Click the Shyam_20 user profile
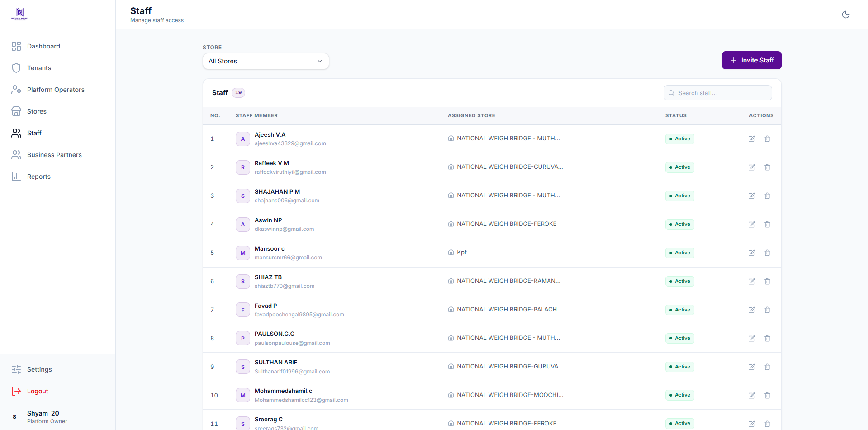868x430 pixels. point(57,417)
